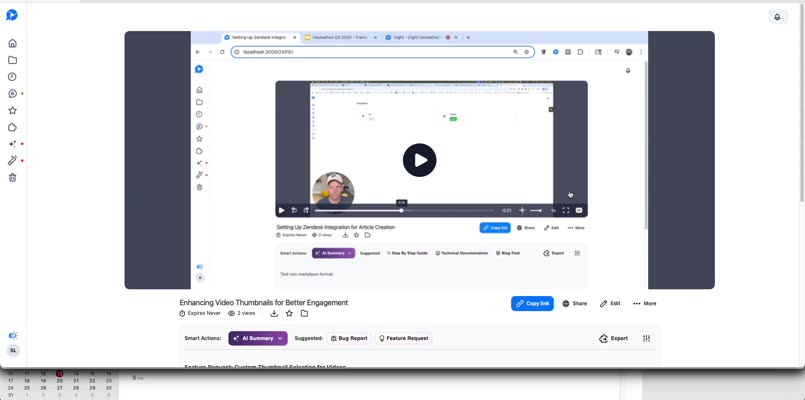Click the Hackathon Q3 2025 tab in recording
This screenshot has width=805, height=400.
[x=341, y=37]
